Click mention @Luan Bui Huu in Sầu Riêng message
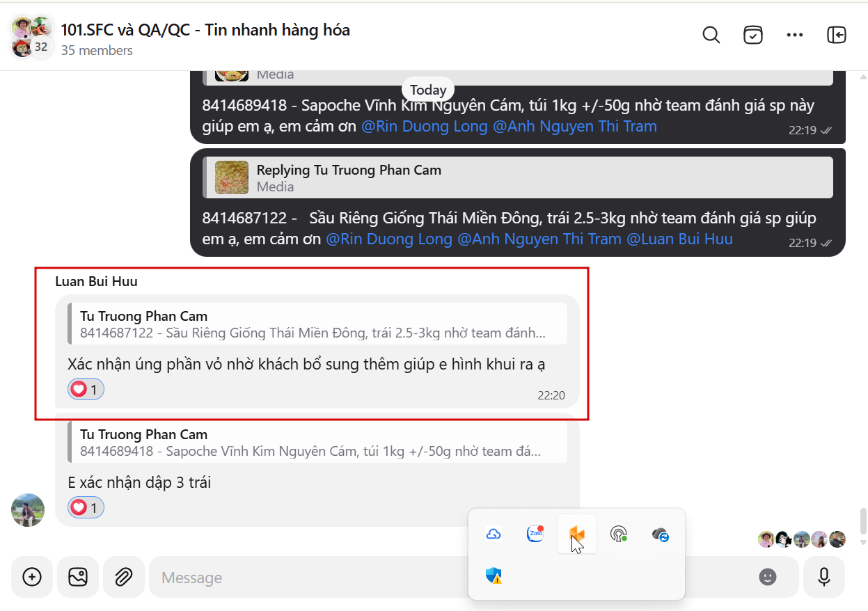The image size is (868, 611). [679, 239]
